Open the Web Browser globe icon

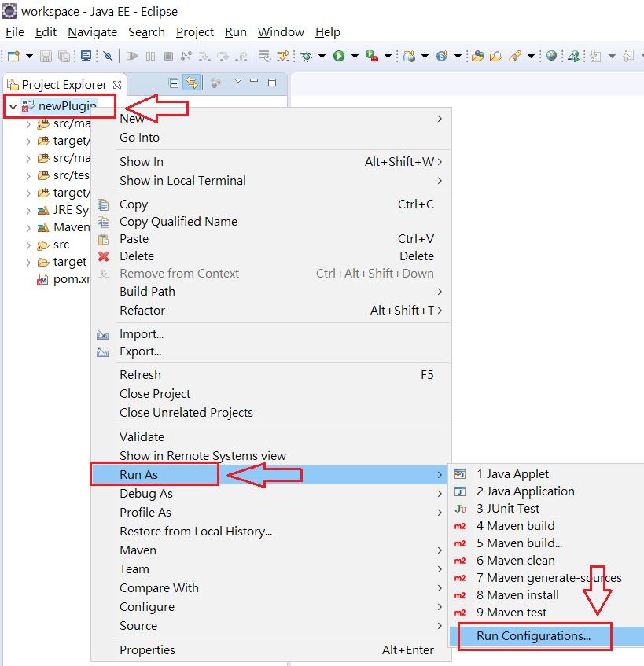coord(551,56)
